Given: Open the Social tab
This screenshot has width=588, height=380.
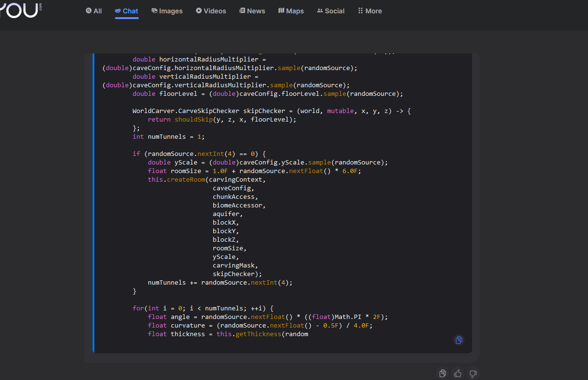Looking at the screenshot, I should tap(330, 11).
